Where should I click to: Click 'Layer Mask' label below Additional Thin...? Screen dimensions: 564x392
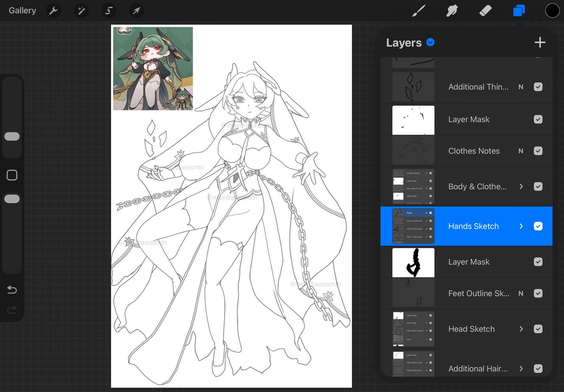tap(469, 119)
